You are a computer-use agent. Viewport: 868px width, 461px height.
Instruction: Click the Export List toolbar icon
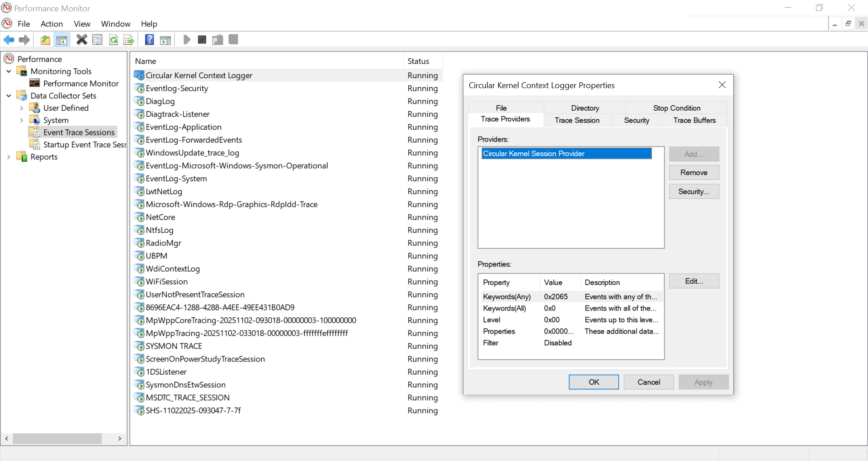129,40
